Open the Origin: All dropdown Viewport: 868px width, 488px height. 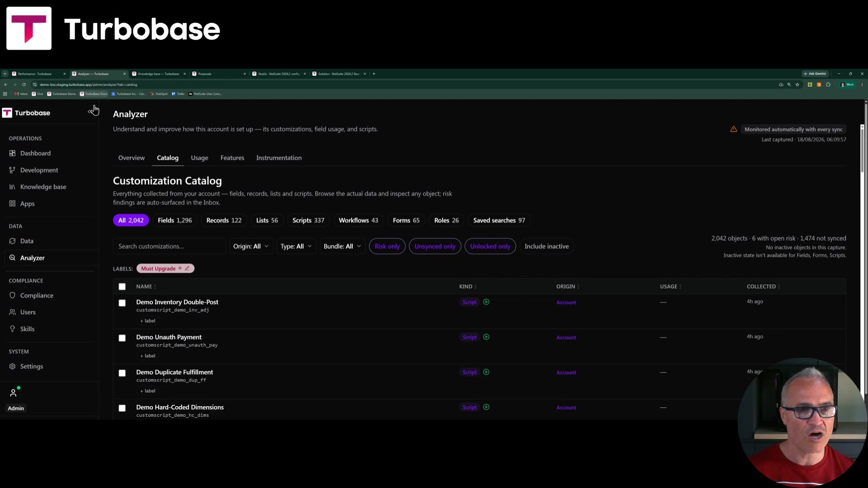[251, 246]
